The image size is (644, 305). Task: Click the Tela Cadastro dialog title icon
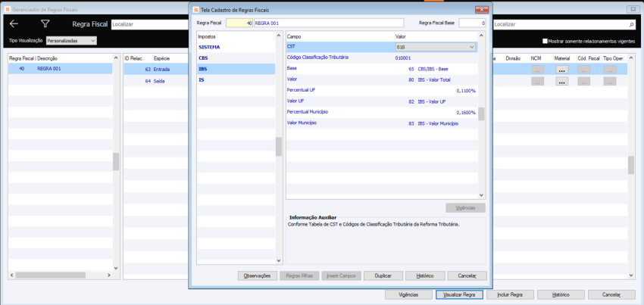tap(195, 9)
